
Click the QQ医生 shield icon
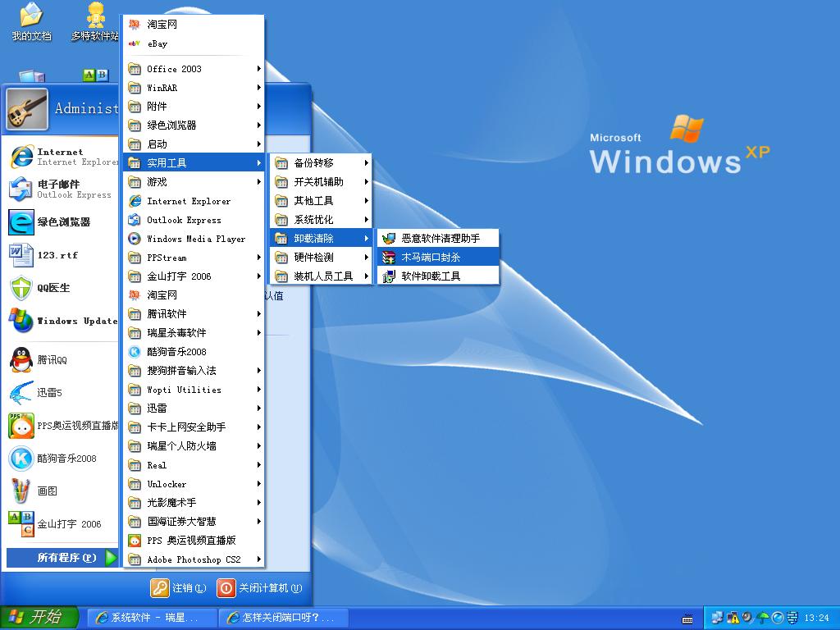click(21, 288)
